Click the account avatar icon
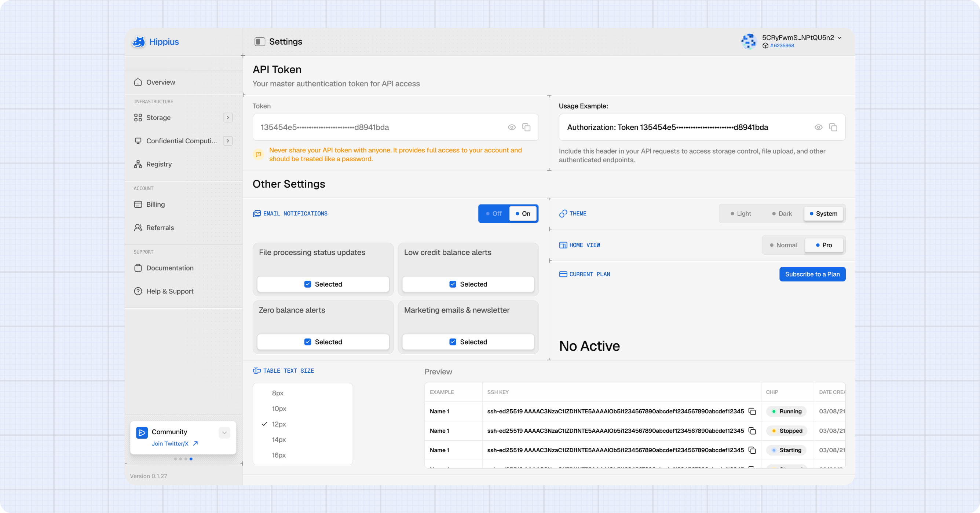 point(748,41)
